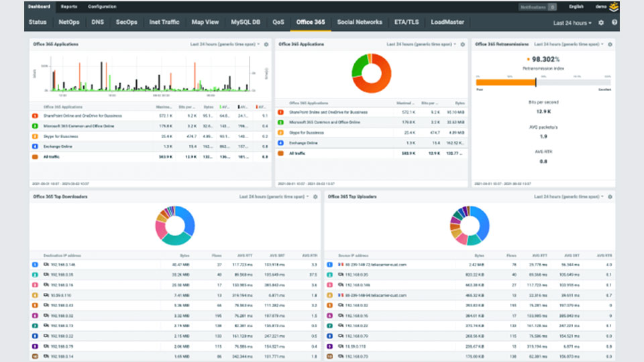Screen dimensions: 644x362
Task: Click green segment of Applications donut chart
Action: click(x=358, y=66)
